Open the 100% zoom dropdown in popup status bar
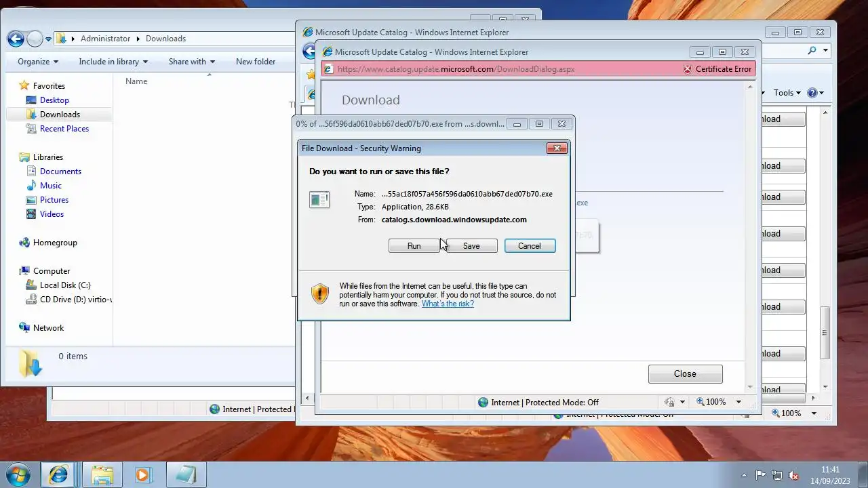868x488 pixels. coord(738,403)
